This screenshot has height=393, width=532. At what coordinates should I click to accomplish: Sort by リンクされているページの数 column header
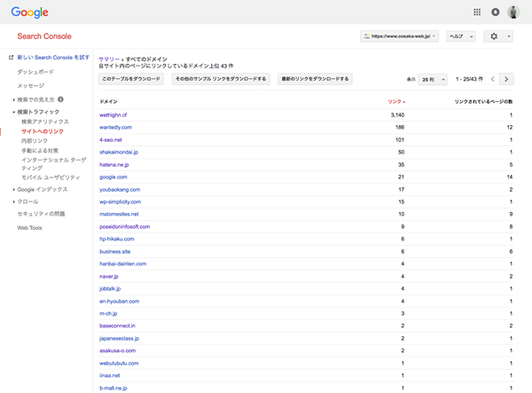483,101
